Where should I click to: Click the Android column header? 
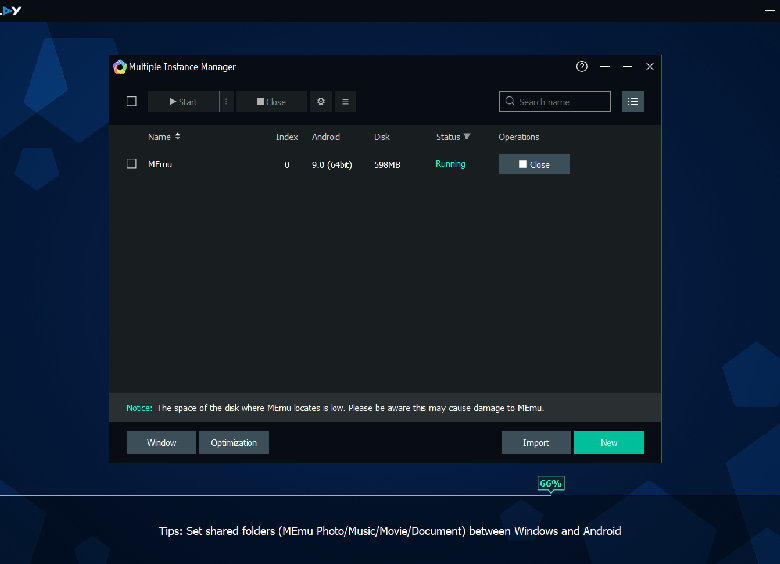click(326, 137)
